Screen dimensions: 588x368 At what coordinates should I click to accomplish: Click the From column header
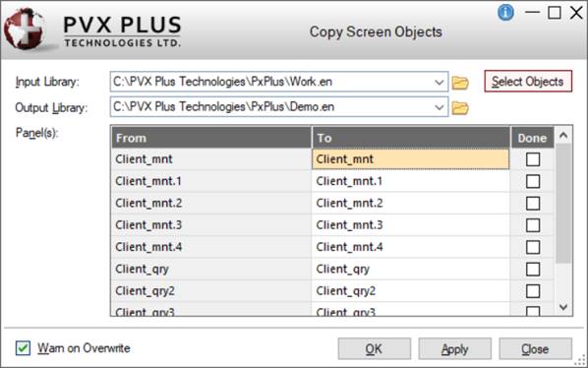(211, 138)
